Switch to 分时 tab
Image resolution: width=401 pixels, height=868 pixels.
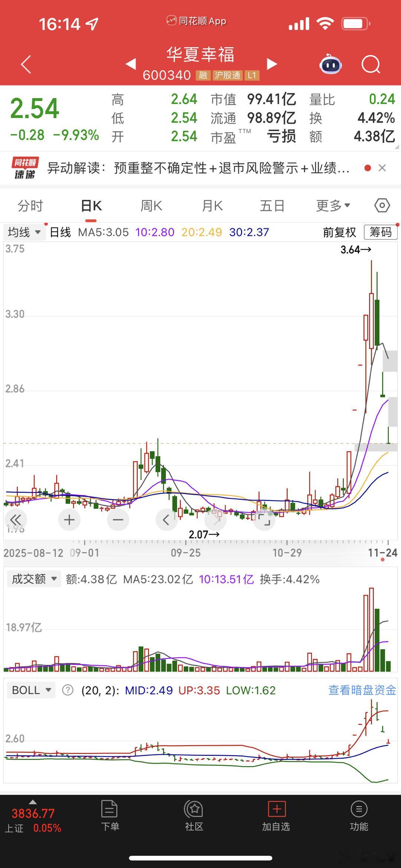[x=30, y=205]
